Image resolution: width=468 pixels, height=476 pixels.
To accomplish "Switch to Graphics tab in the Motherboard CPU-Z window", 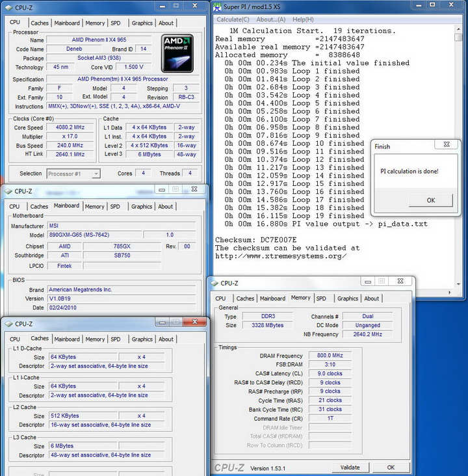I will [x=142, y=206].
